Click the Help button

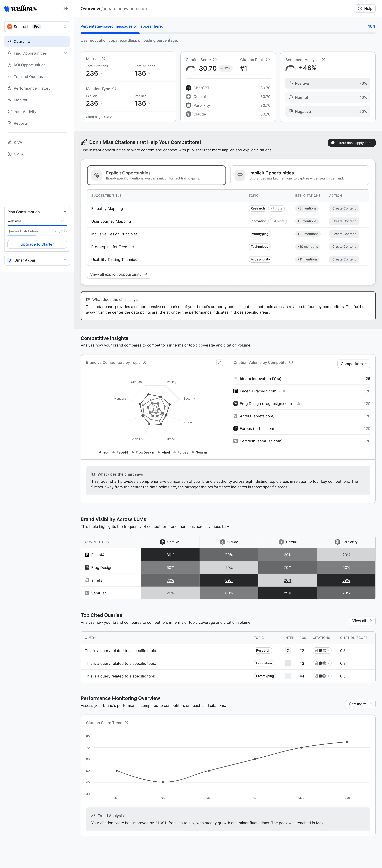(x=365, y=8)
